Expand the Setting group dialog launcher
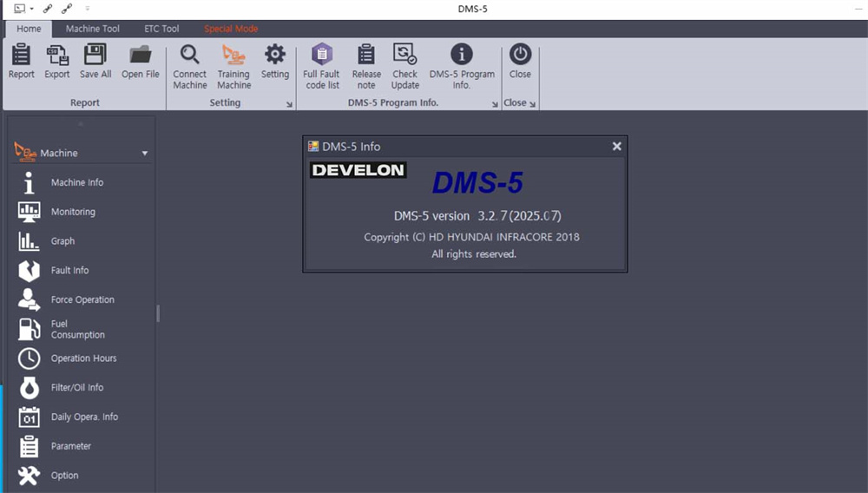The image size is (868, 493). point(290,104)
